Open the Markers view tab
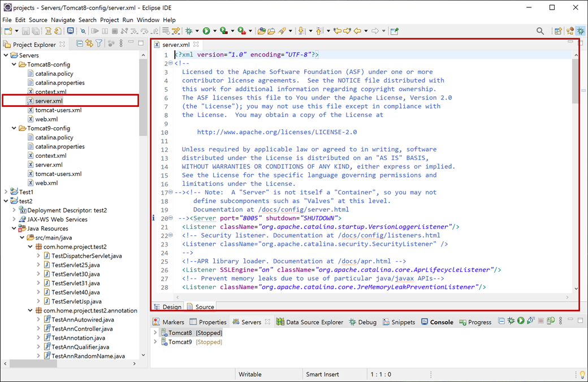 (168, 322)
